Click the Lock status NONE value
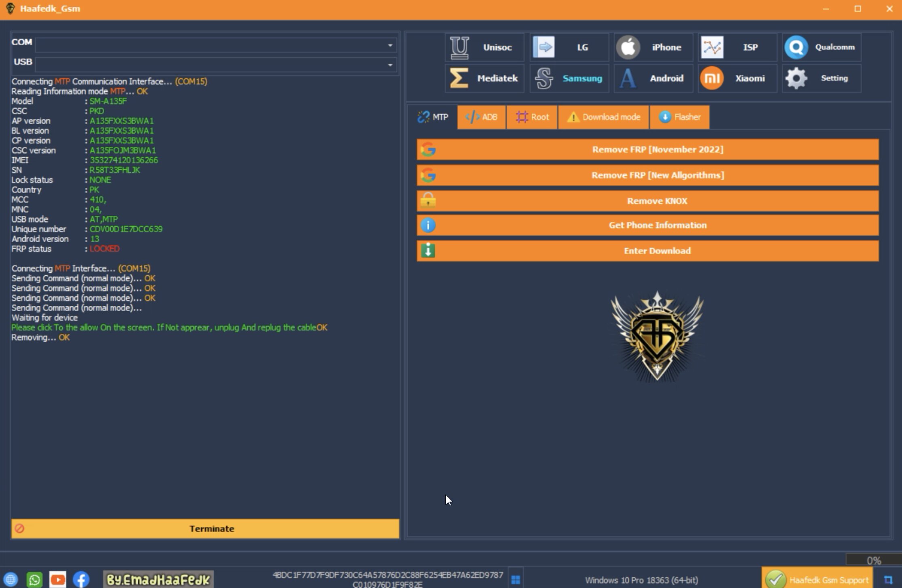The width and height of the screenshot is (902, 588). pos(100,180)
